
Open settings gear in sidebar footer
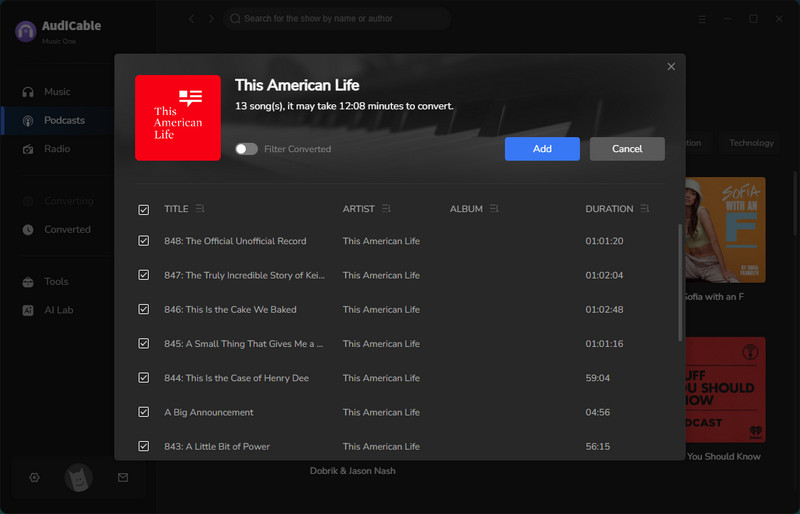click(34, 478)
